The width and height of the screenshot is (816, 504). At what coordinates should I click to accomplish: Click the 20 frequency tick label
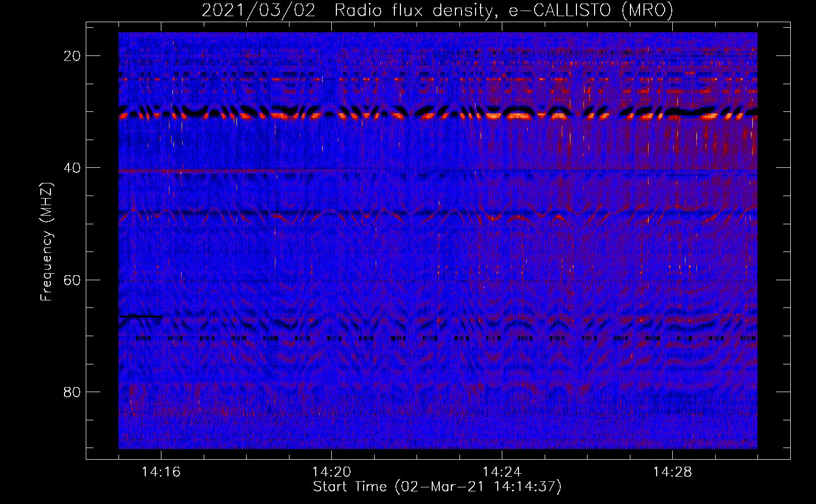click(72, 56)
